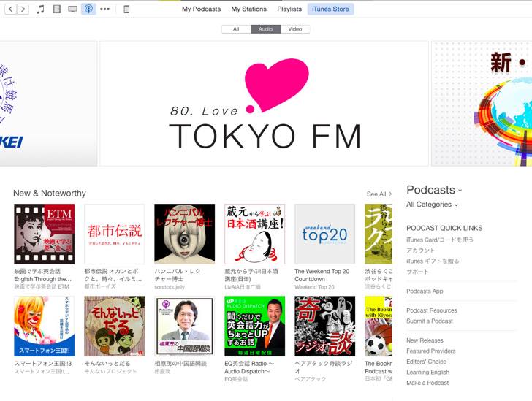Open Learning English link
This screenshot has width=532, height=401.
427,373
